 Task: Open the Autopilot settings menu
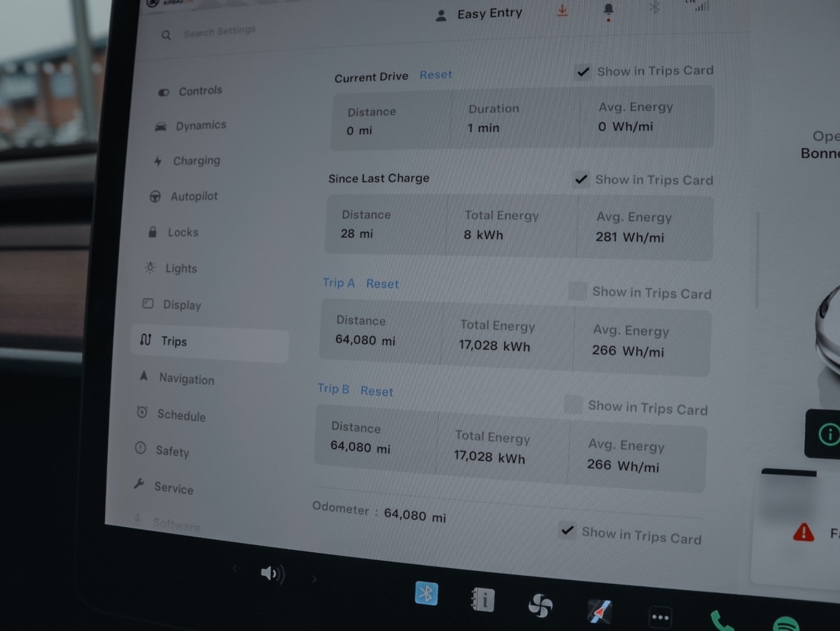(184, 196)
